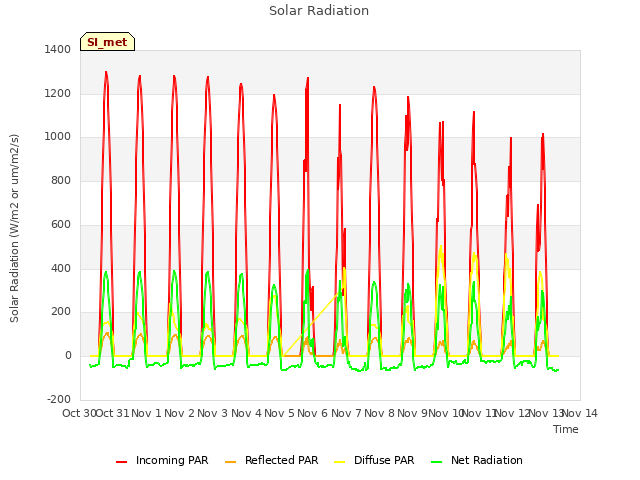Screen dimensions: 640x480
Task: Click the Nov 1 x-axis date label
Action: pos(147,413)
